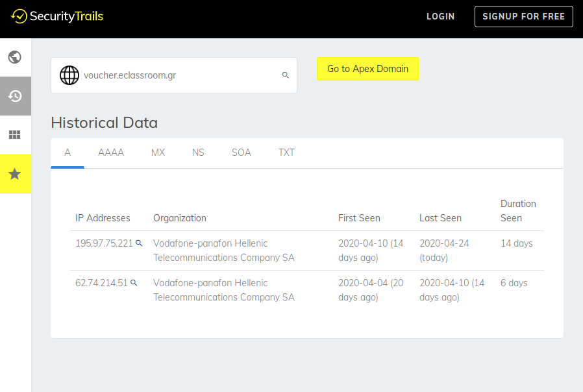
Task: Click the Go to Apex Domain button
Action: point(367,69)
